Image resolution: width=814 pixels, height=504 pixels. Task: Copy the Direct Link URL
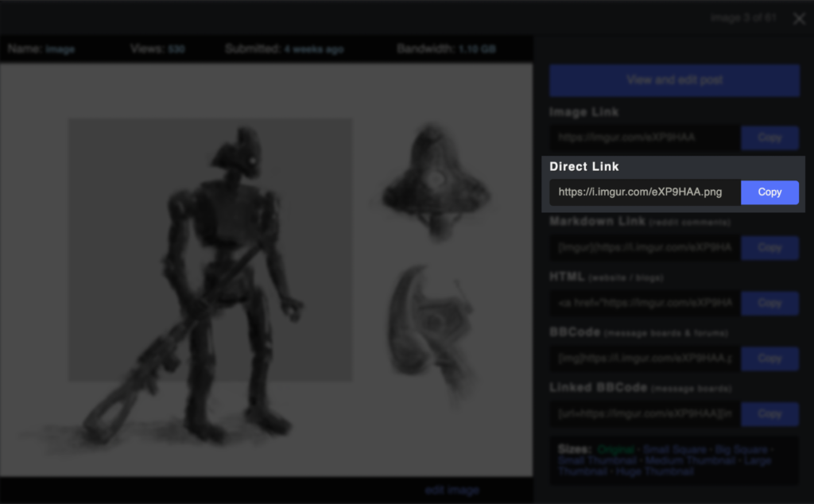[x=769, y=192]
